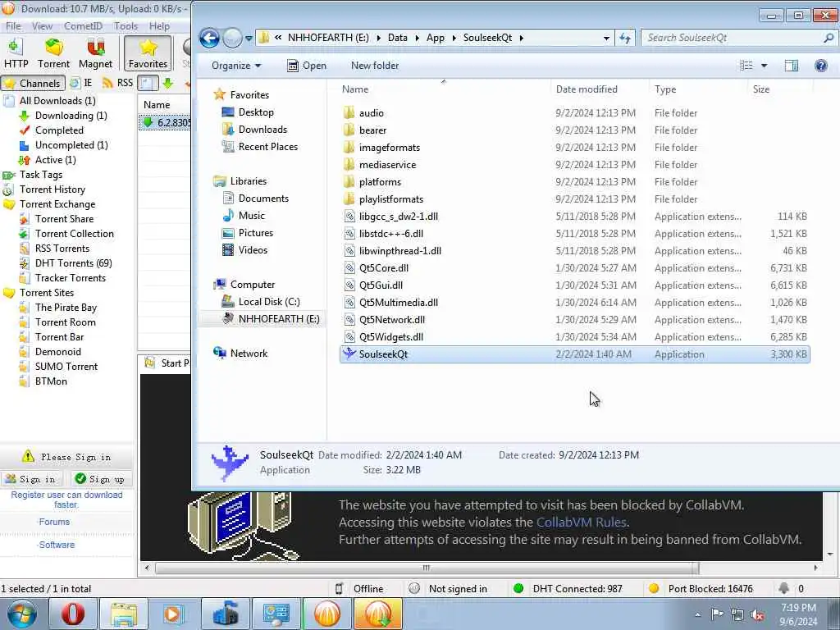
Task: Open BTMon site entry
Action: pyautogui.click(x=51, y=381)
